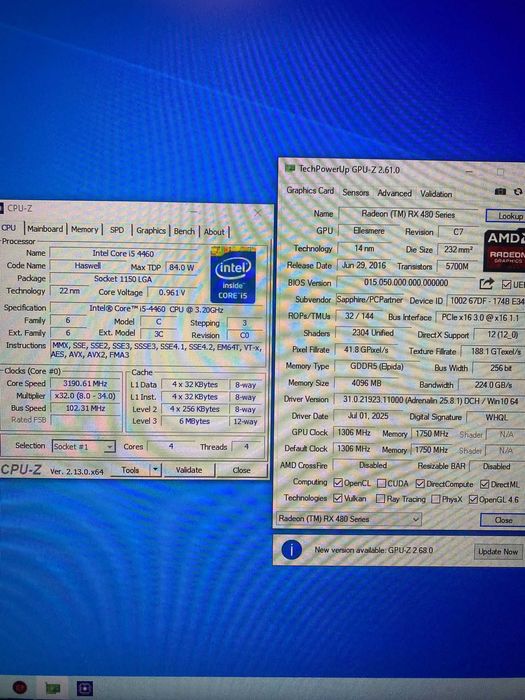Click the Bus Interface field PCIe x16 3.0

(480, 317)
